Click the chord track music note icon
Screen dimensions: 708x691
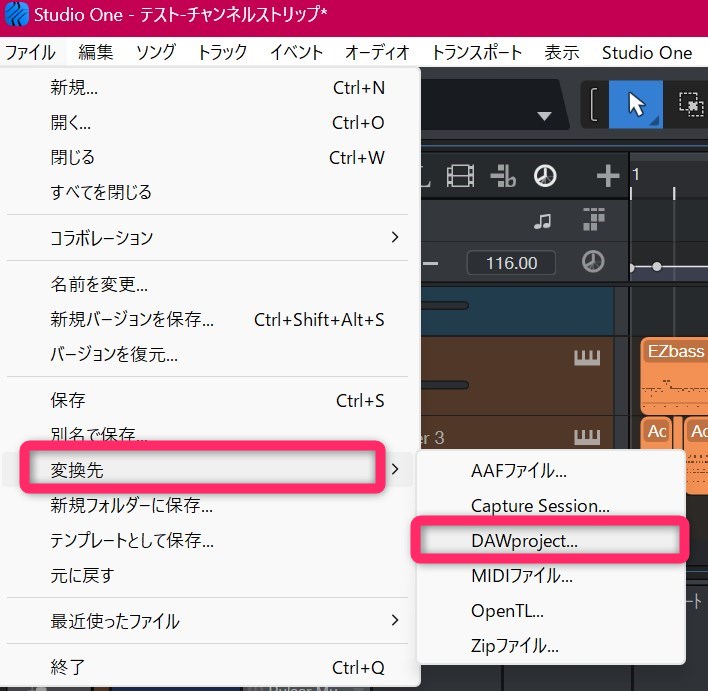coord(542,220)
